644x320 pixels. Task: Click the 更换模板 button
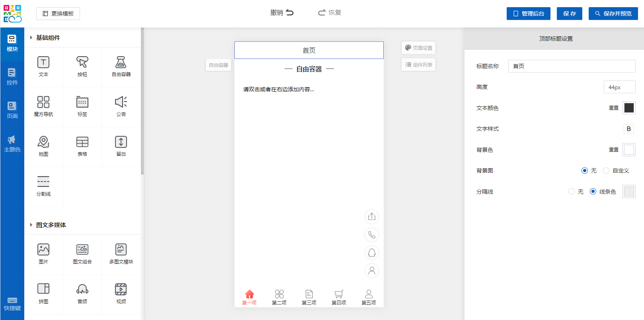[58, 14]
